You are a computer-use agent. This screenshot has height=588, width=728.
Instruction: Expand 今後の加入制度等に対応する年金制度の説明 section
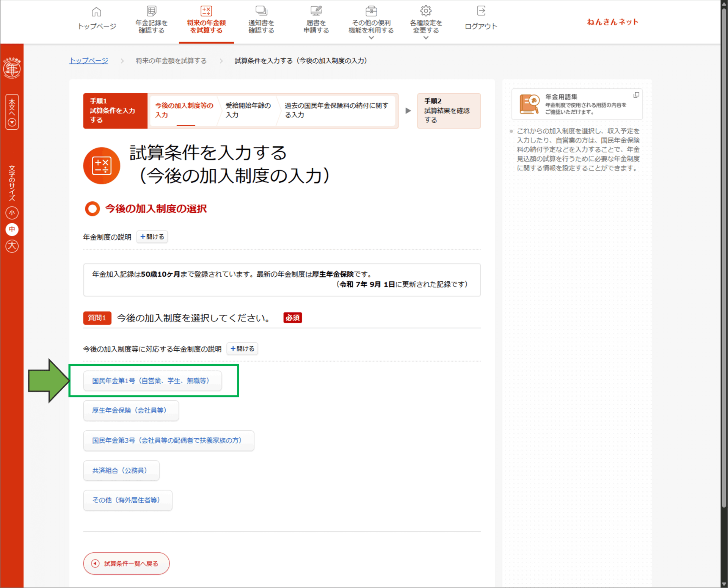(x=242, y=348)
